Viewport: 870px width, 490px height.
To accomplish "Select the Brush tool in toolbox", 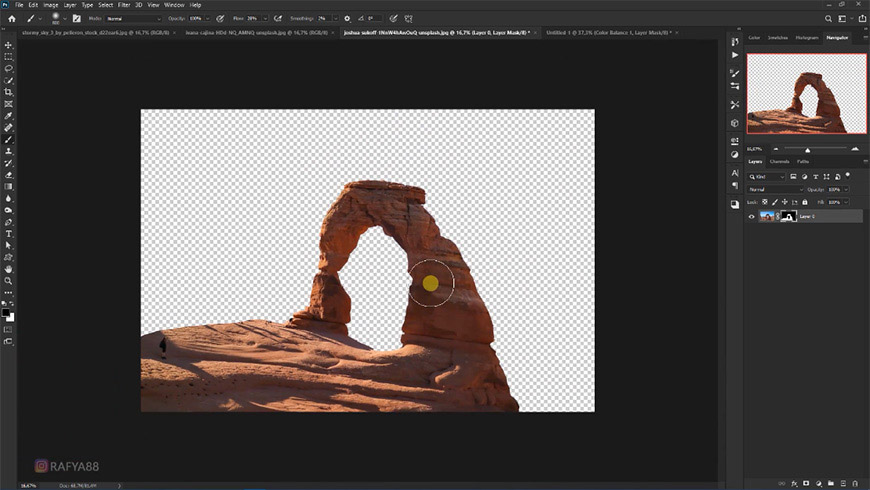I will click(8, 139).
